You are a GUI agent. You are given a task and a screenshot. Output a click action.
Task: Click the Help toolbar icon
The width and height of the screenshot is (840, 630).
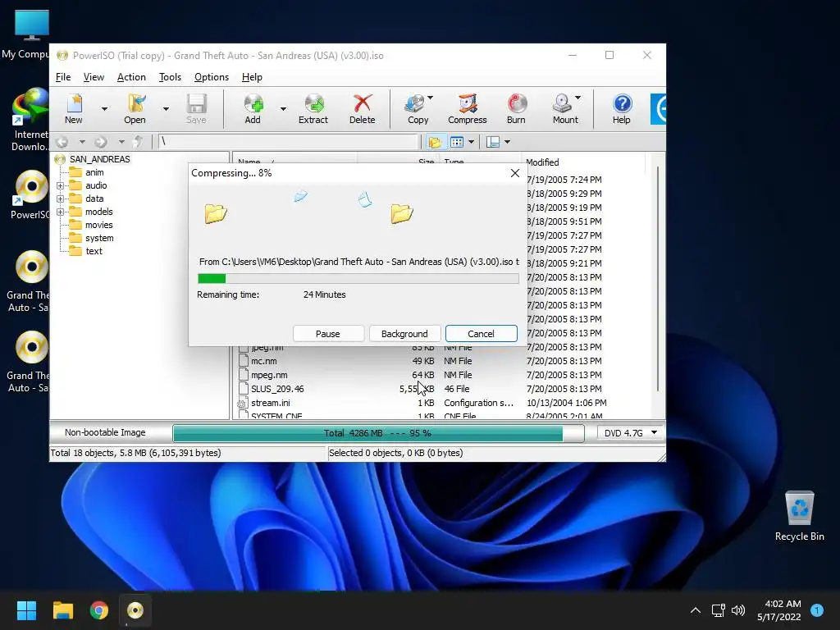pos(622,109)
